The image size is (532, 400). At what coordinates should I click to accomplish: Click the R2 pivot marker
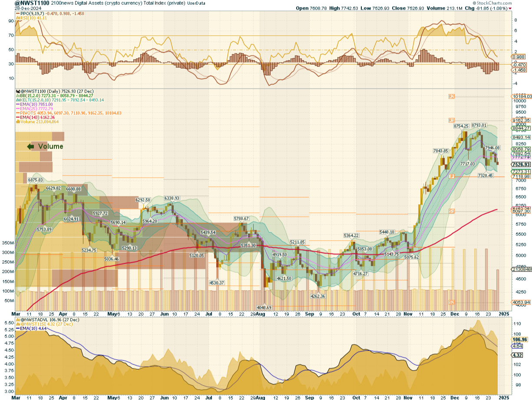point(452,96)
